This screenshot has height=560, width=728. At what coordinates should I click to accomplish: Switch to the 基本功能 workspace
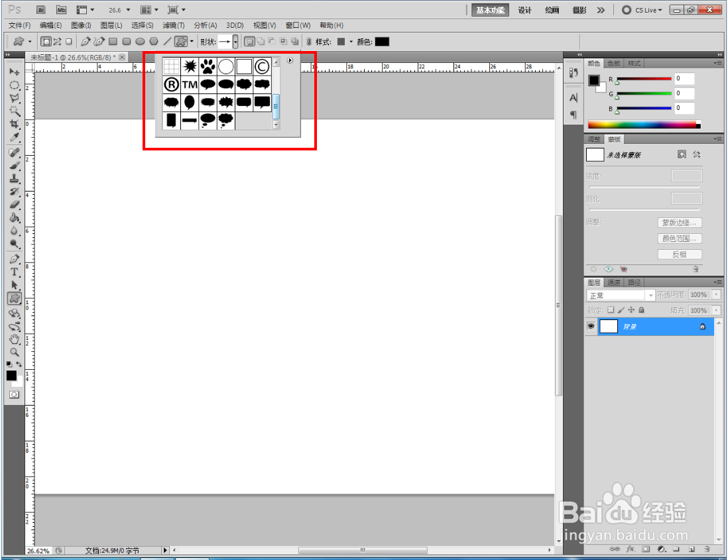click(x=490, y=10)
